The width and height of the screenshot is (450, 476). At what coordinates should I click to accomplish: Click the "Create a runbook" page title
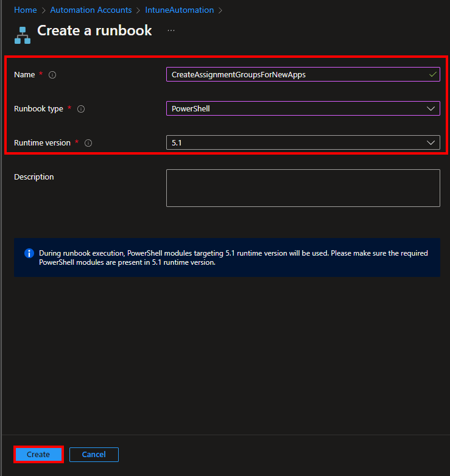coord(94,31)
